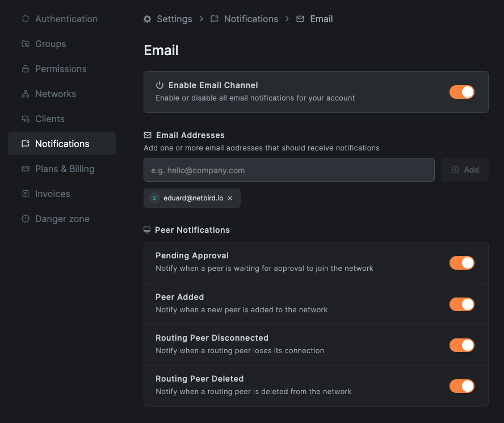Screen dimensions: 504x423
Task: Toggle off Pending Approval notifications
Action: coord(461,263)
